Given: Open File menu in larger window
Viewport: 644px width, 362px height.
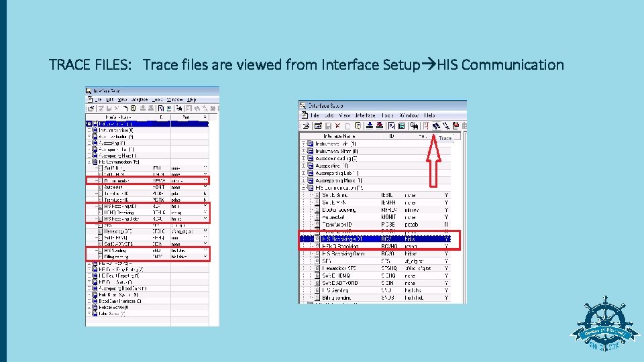Looking at the screenshot, I should [315, 115].
